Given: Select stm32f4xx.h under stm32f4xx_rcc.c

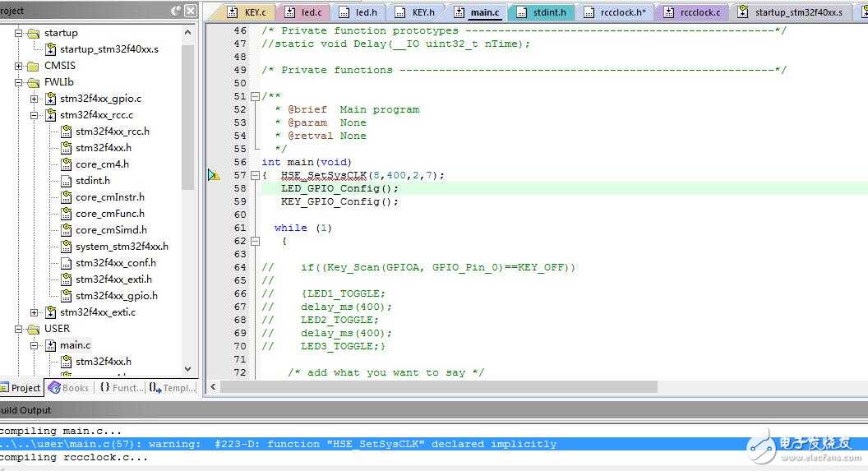Looking at the screenshot, I should pyautogui.click(x=104, y=148).
